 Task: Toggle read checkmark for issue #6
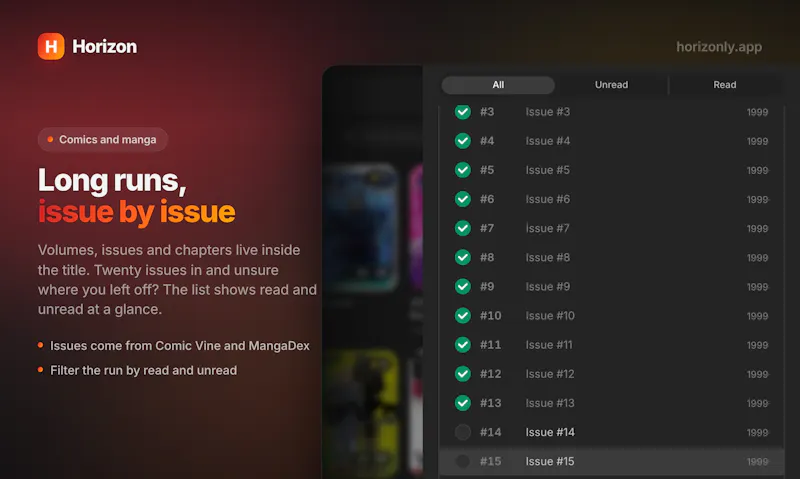[x=463, y=199]
